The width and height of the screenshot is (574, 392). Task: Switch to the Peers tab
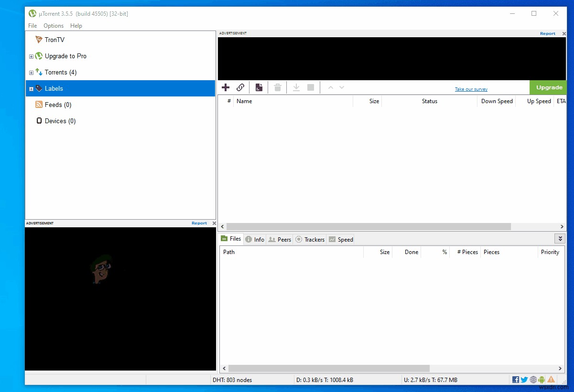coord(280,239)
